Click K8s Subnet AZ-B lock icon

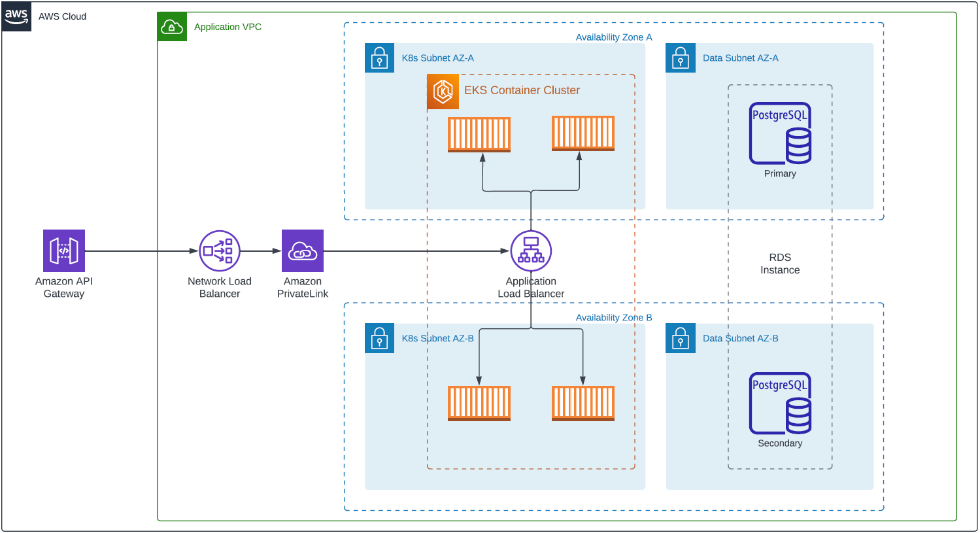(x=380, y=338)
